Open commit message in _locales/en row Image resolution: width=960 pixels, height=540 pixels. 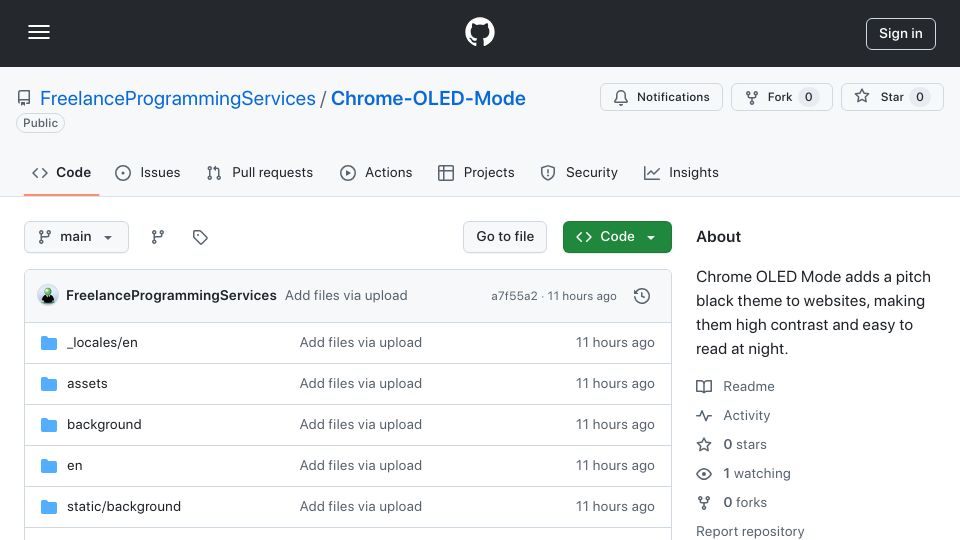361,343
